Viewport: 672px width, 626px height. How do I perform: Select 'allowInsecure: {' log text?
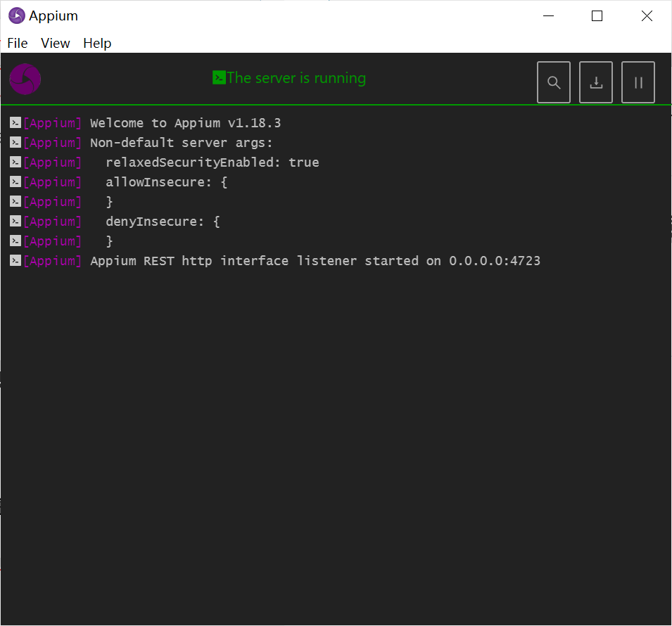pyautogui.click(x=166, y=182)
